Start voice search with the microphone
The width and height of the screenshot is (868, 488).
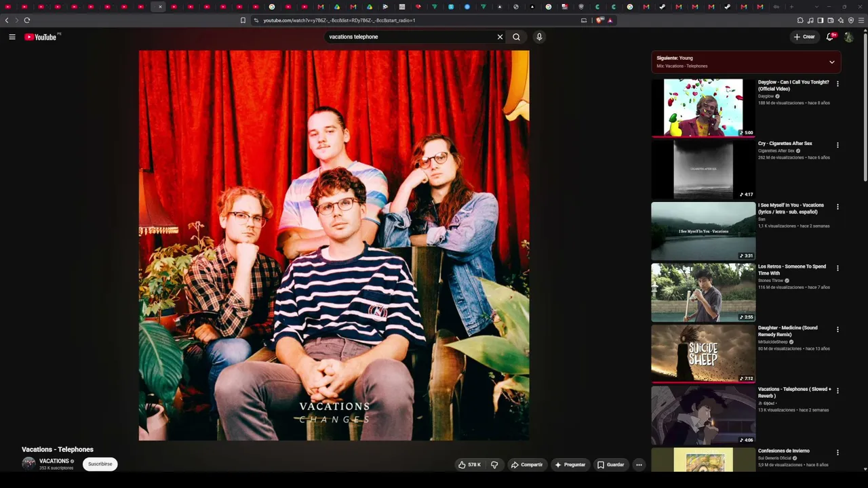(539, 37)
